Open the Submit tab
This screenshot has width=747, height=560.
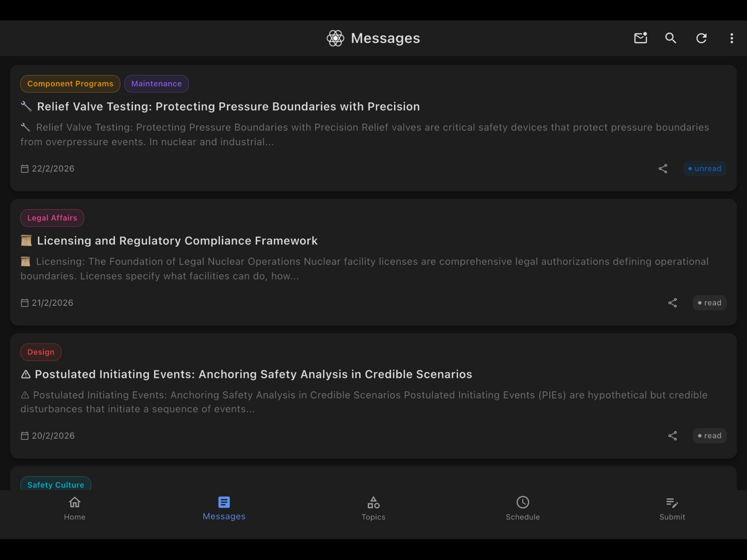point(672,509)
